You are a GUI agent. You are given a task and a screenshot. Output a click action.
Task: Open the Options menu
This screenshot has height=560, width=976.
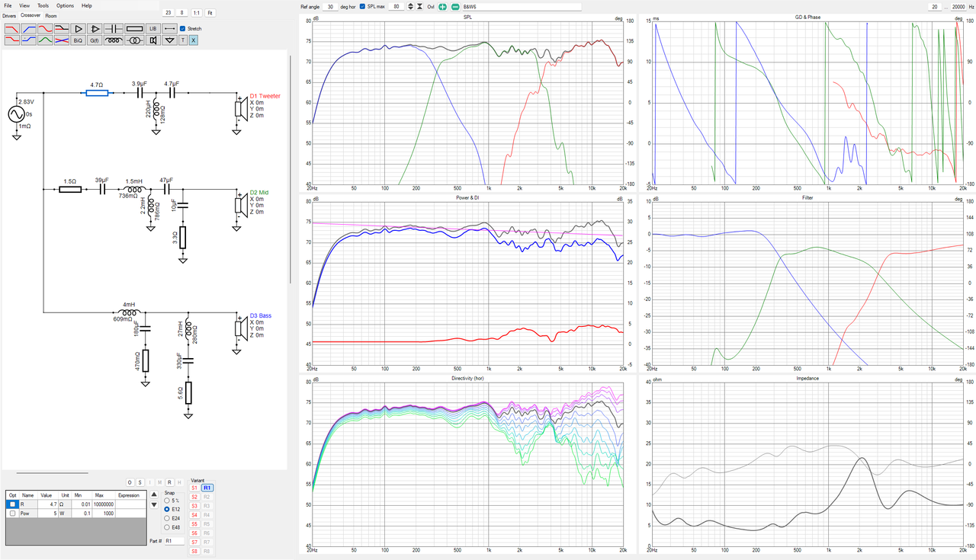pos(65,5)
